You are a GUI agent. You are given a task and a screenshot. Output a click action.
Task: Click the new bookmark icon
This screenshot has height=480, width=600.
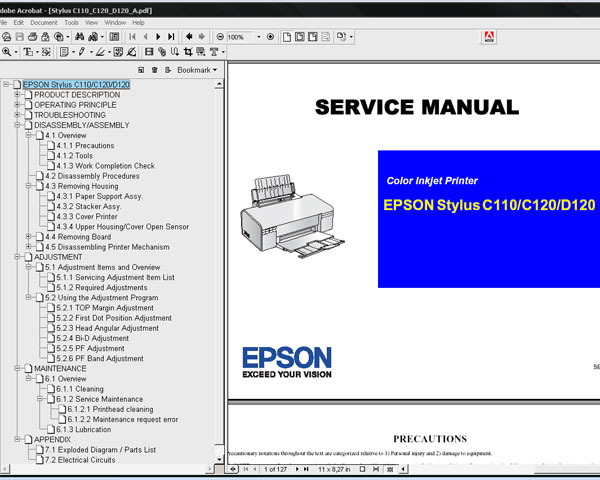click(x=141, y=70)
